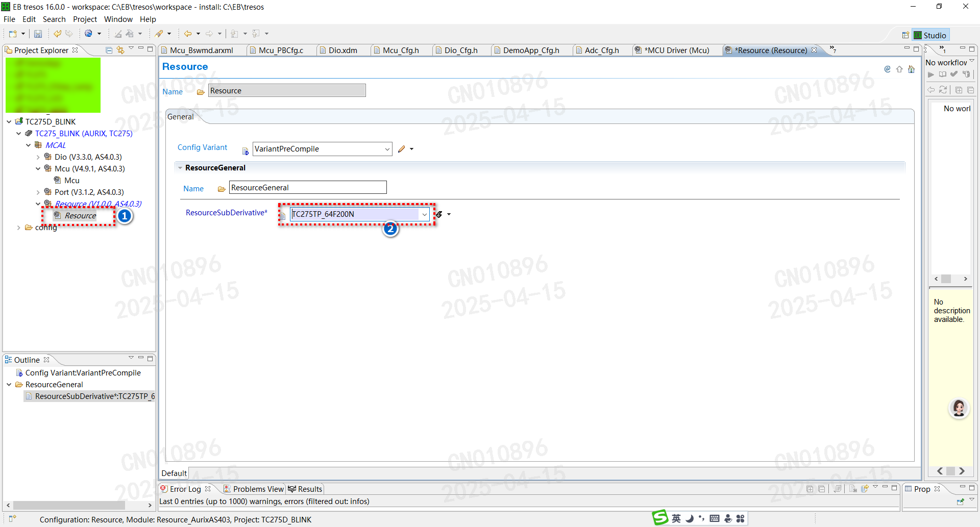Viewport: 980px width, 527px height.
Task: Switch to the Results tab
Action: 305,489
